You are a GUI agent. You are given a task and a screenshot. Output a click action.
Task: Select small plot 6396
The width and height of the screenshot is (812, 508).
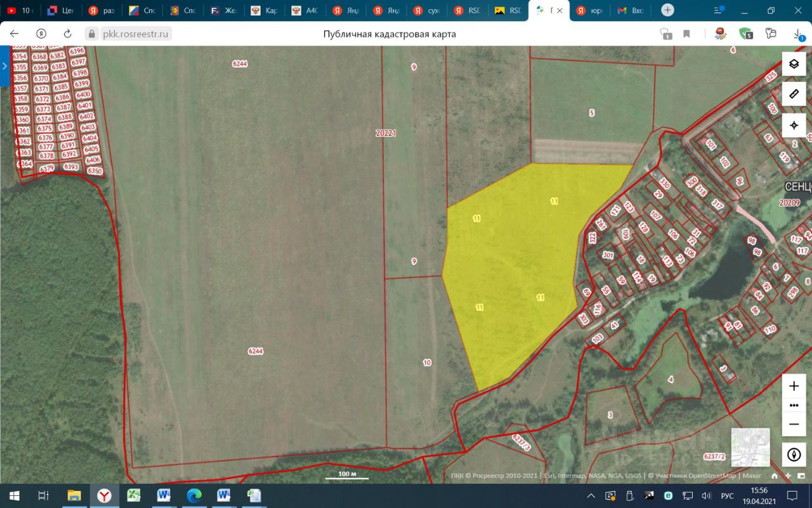tap(77, 51)
